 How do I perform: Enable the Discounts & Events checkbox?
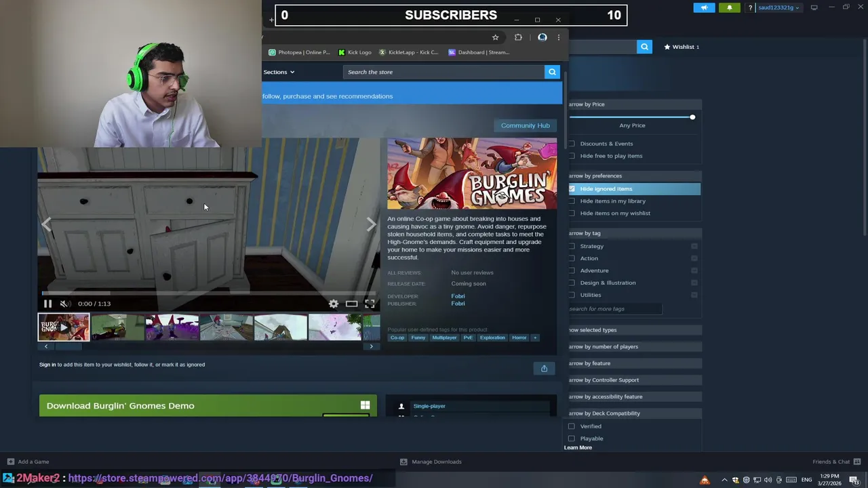tap(572, 144)
